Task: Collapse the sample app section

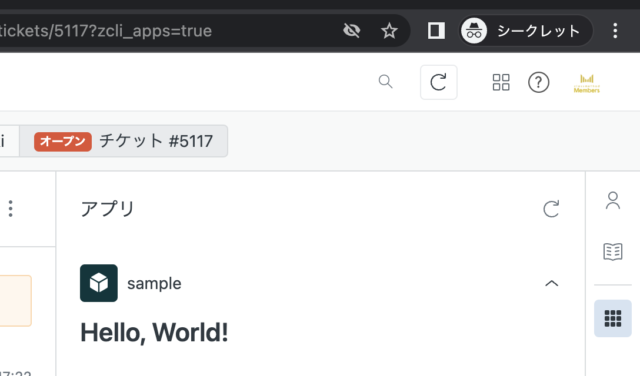Action: point(551,283)
